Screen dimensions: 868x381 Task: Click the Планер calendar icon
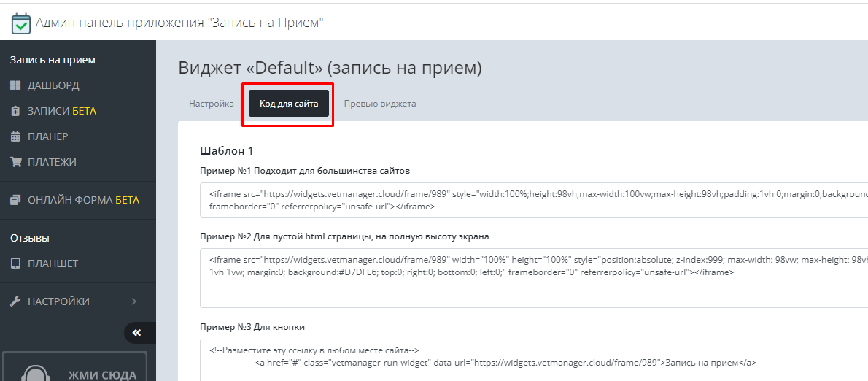tap(15, 136)
